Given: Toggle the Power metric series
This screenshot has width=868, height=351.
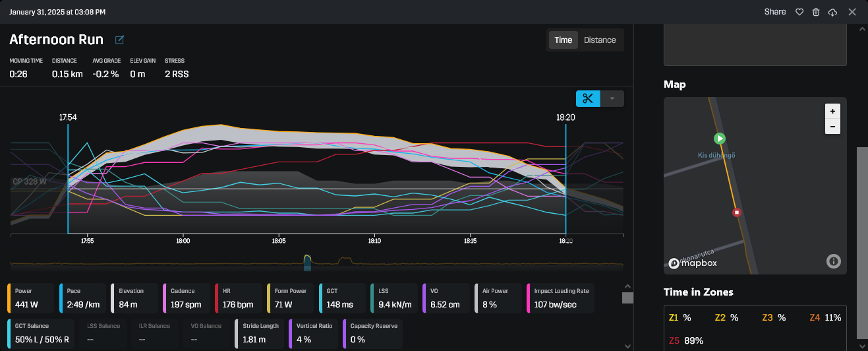Looking at the screenshot, I should tap(30, 298).
